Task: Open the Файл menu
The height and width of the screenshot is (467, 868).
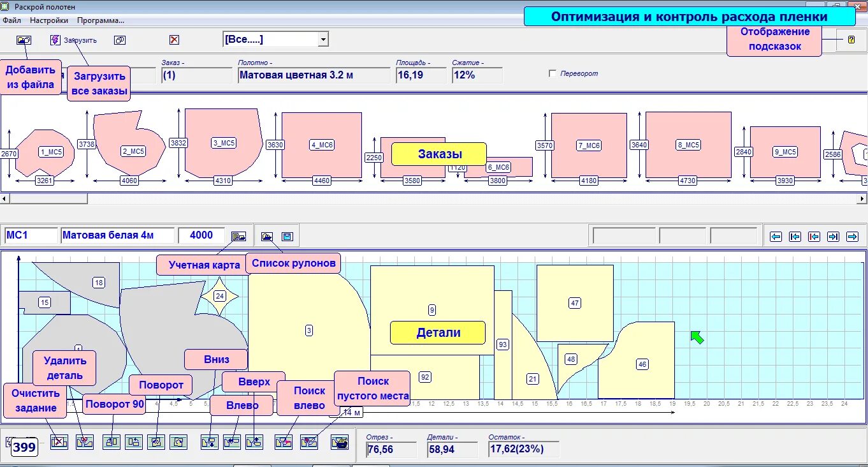Action: (11, 20)
